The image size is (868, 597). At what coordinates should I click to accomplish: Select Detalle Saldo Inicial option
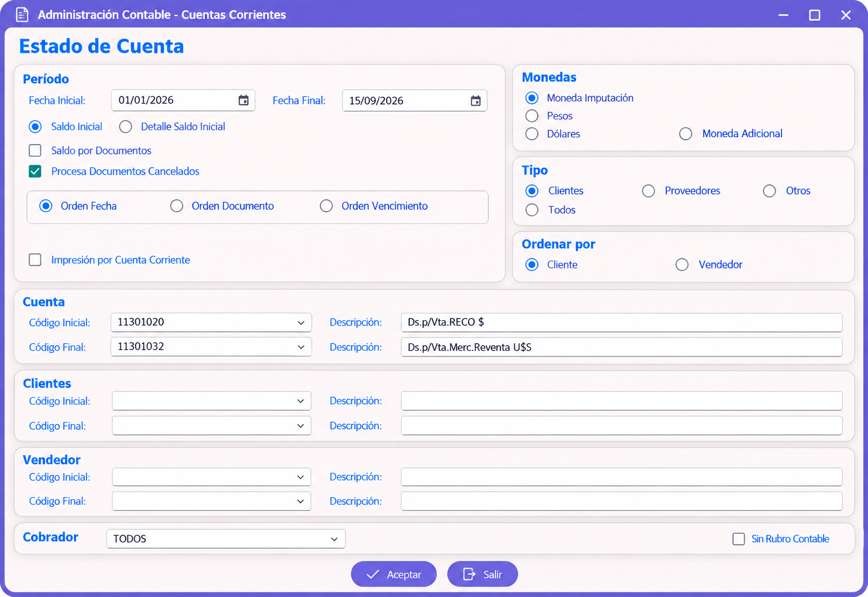(126, 126)
